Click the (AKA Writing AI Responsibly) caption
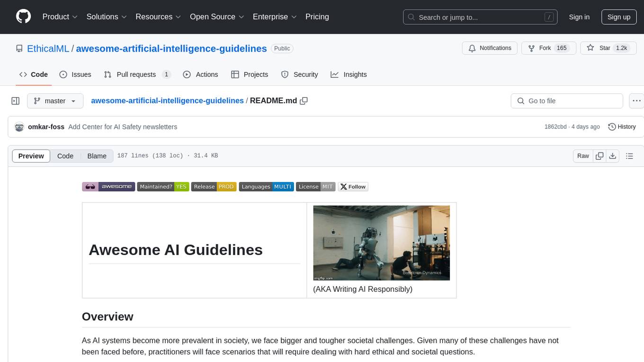The width and height of the screenshot is (644, 362). 363,289
